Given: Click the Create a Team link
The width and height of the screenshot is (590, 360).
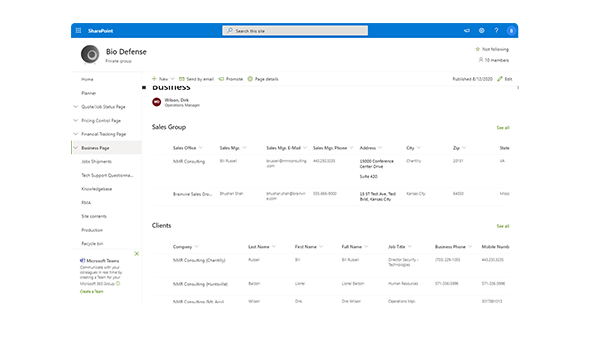Looking at the screenshot, I should point(91,292).
